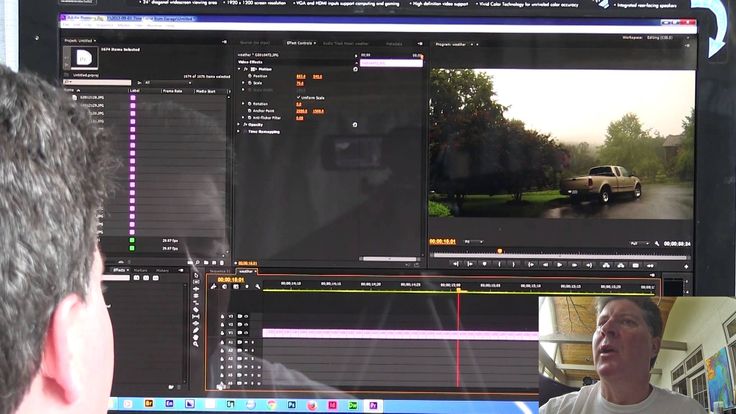The image size is (736, 414).
Task: Toggle the Motion fx effect switch
Action: coord(245,69)
